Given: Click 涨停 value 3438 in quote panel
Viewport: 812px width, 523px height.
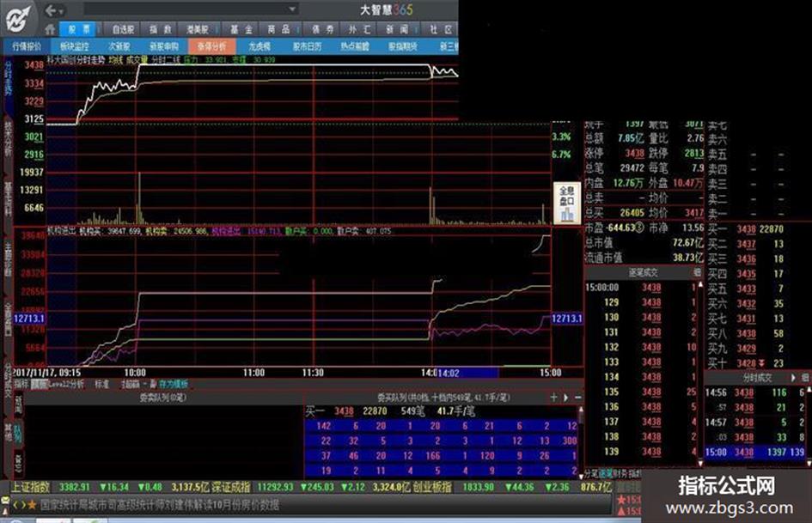Looking at the screenshot, I should tap(634, 153).
